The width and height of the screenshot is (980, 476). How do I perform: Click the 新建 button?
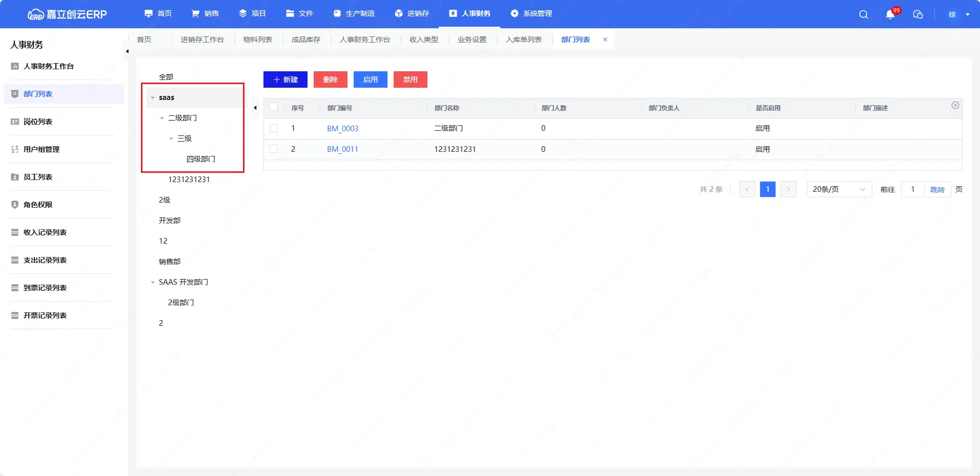(x=285, y=80)
